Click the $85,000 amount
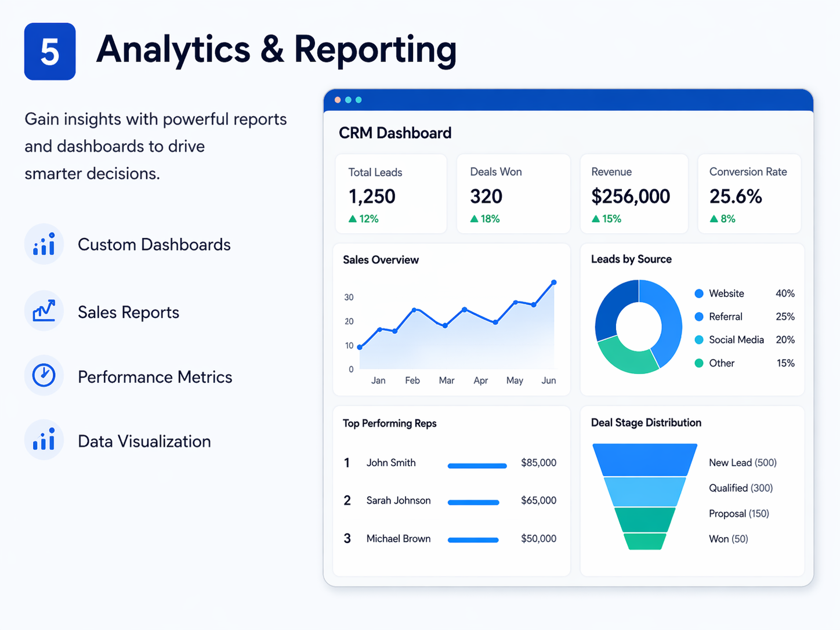Viewport: 840px width, 630px height. point(538,463)
